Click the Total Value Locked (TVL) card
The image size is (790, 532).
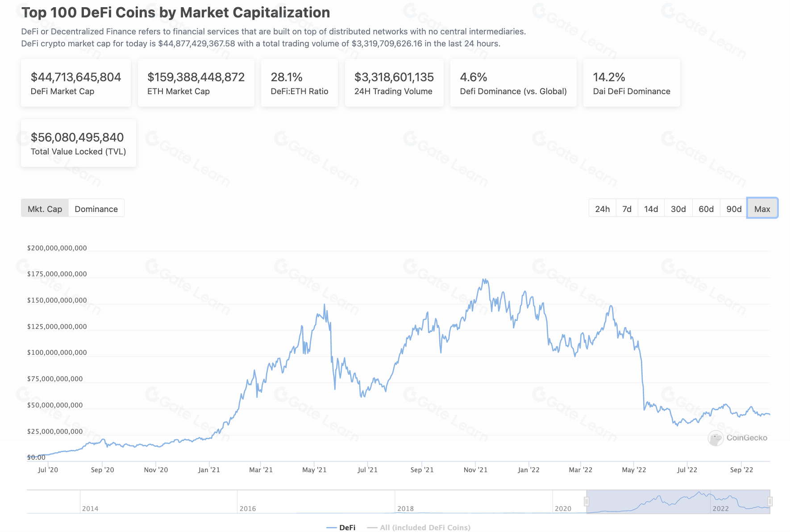coord(78,143)
